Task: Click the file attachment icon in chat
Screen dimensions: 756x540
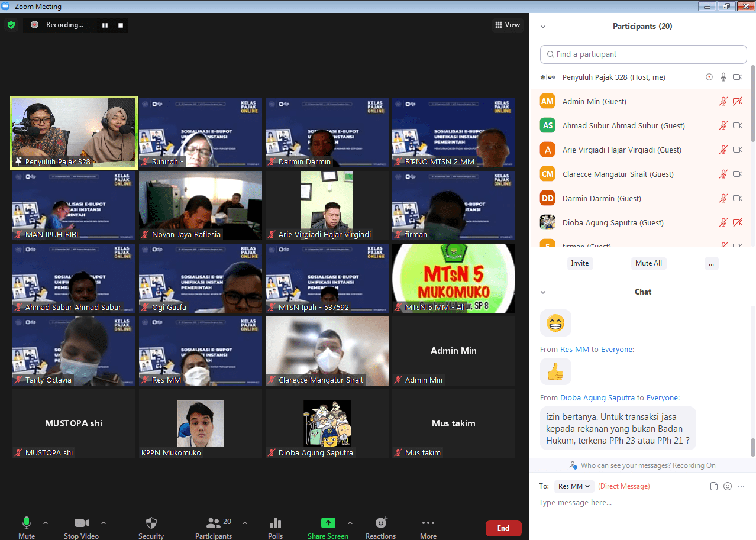Action: (714, 486)
